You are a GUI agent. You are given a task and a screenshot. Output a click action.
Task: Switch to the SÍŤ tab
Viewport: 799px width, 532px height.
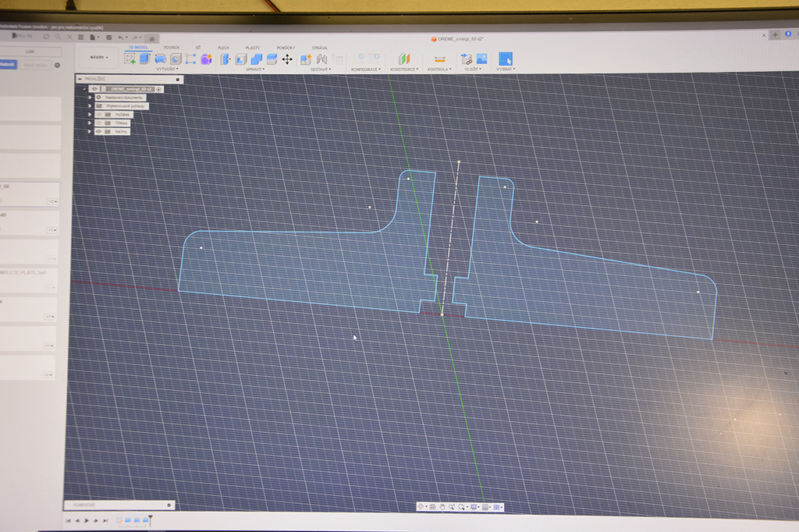pyautogui.click(x=197, y=48)
